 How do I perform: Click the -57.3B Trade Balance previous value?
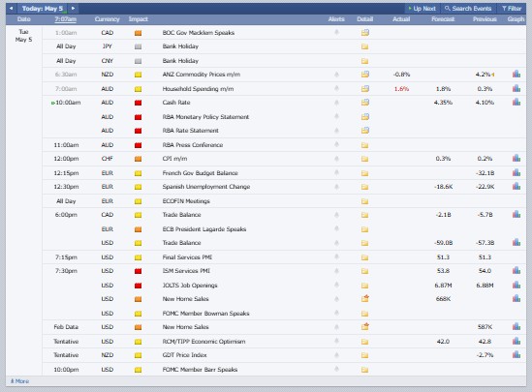pyautogui.click(x=485, y=243)
